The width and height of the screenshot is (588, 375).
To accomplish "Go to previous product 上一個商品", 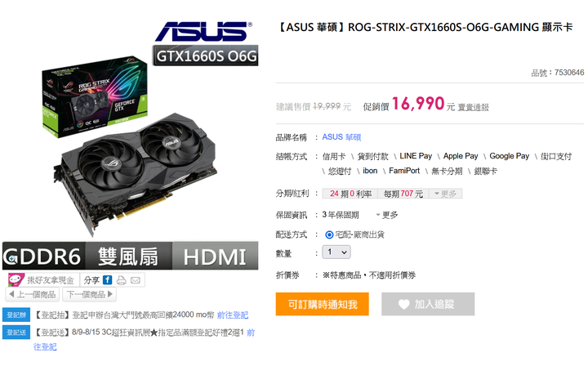I will click(x=33, y=294).
